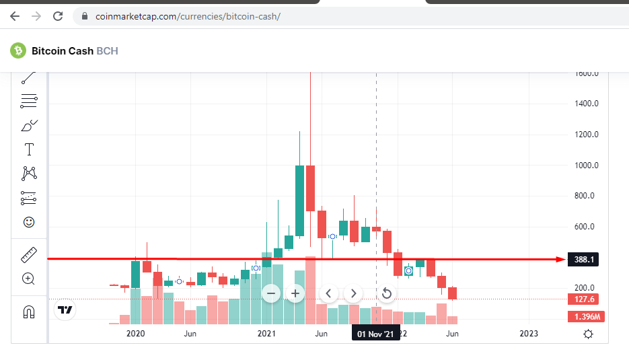View site info via the padlock icon
629x364 pixels.
click(85, 16)
